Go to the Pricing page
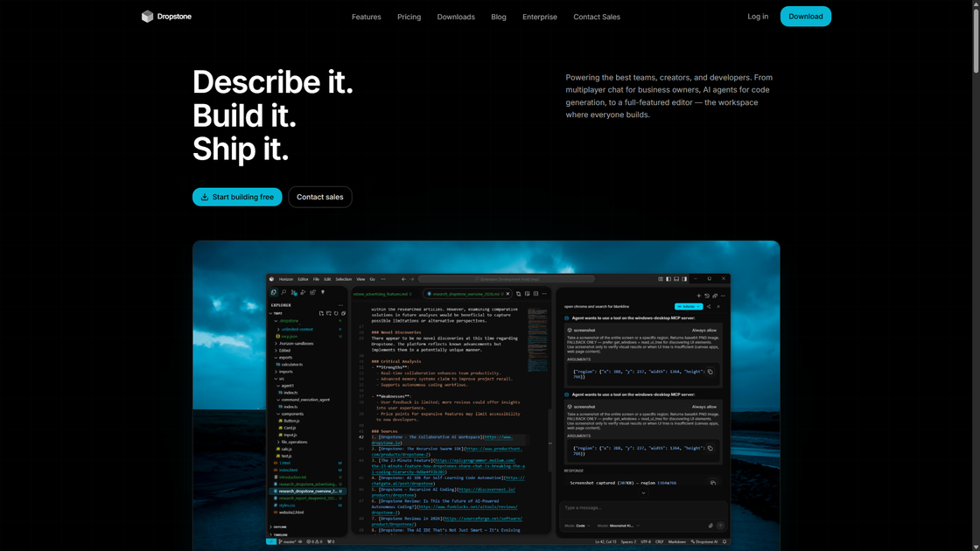 (409, 17)
